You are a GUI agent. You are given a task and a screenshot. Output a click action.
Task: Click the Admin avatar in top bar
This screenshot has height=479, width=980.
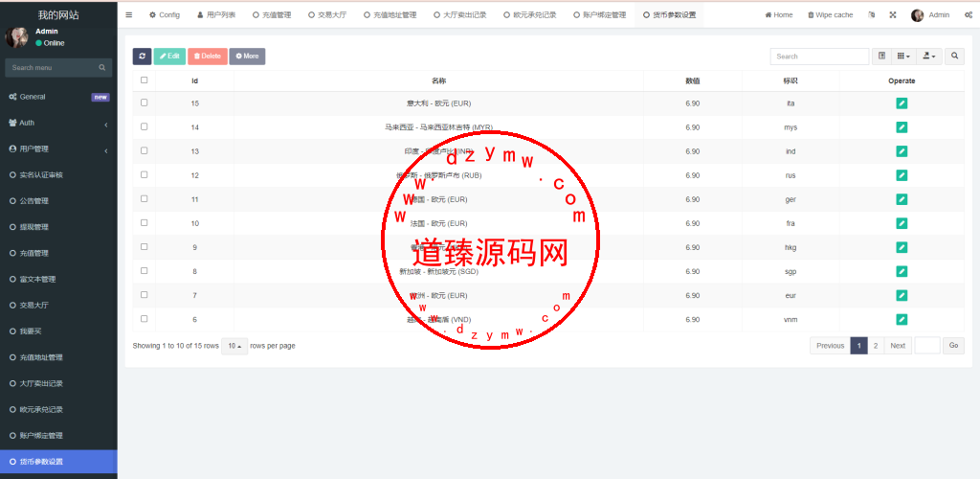tap(918, 15)
